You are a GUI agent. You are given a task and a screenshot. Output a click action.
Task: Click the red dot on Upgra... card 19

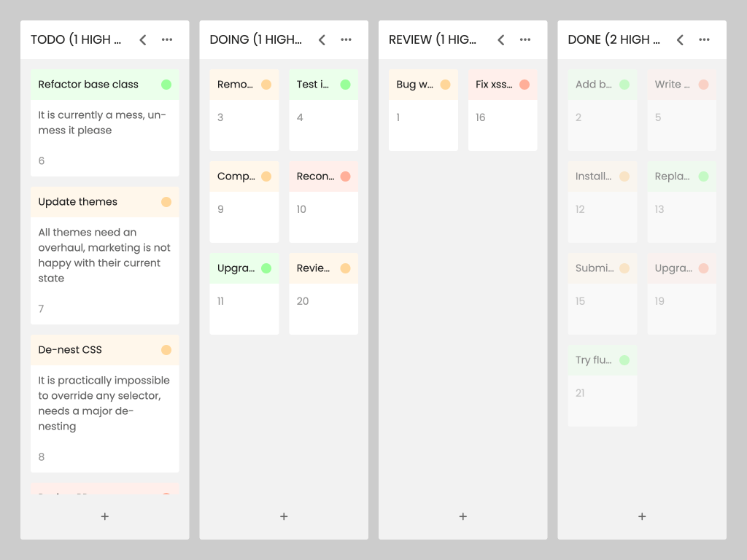(x=704, y=268)
